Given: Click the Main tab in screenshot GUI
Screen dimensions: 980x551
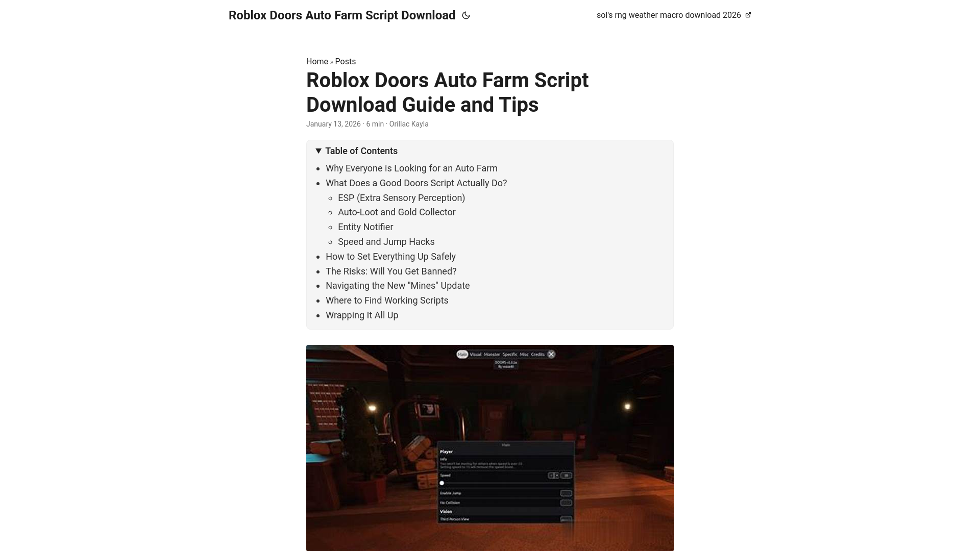Looking at the screenshot, I should (x=462, y=354).
